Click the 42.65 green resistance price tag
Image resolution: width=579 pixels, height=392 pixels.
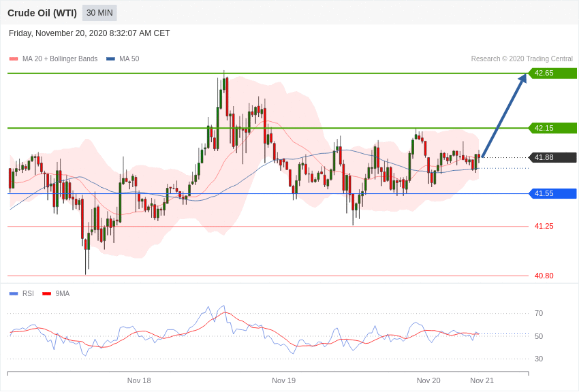coord(553,73)
